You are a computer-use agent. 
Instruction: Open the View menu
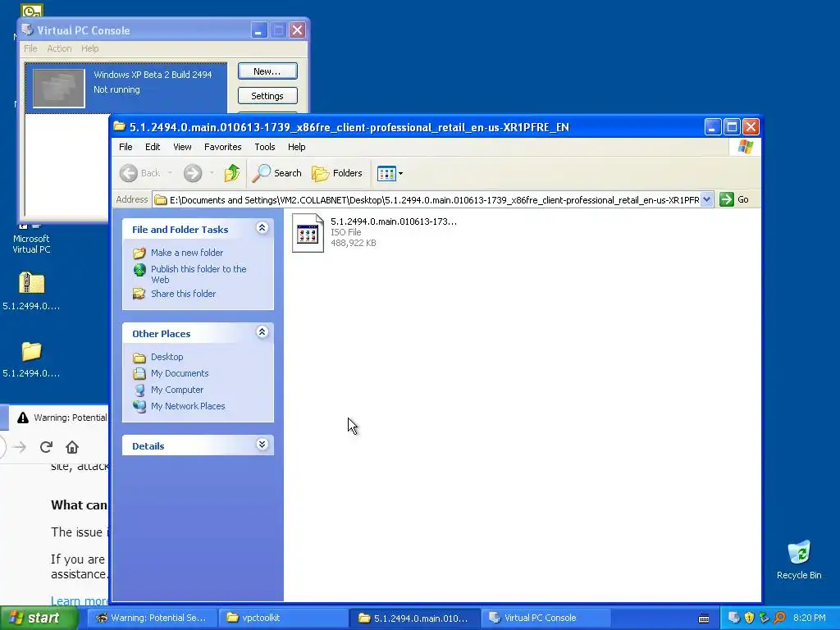click(182, 147)
